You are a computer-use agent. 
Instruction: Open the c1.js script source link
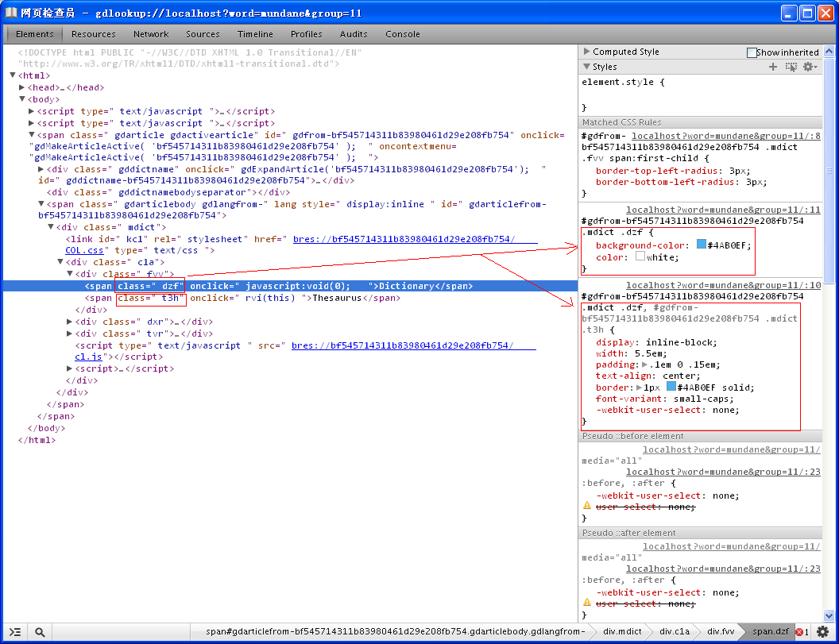tap(88, 357)
